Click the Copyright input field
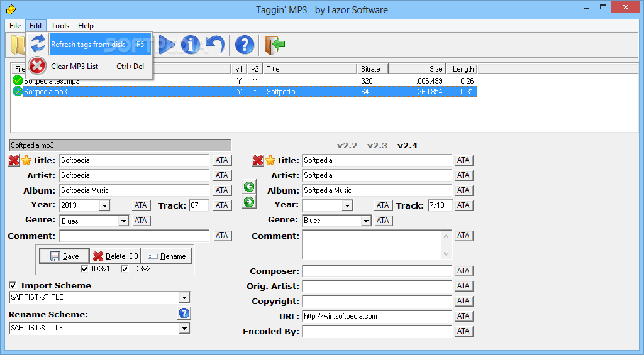This screenshot has width=644, height=355. pos(377,301)
